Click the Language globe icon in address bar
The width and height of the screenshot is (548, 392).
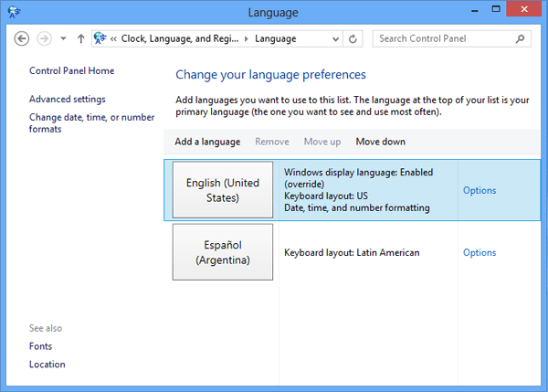point(100,38)
